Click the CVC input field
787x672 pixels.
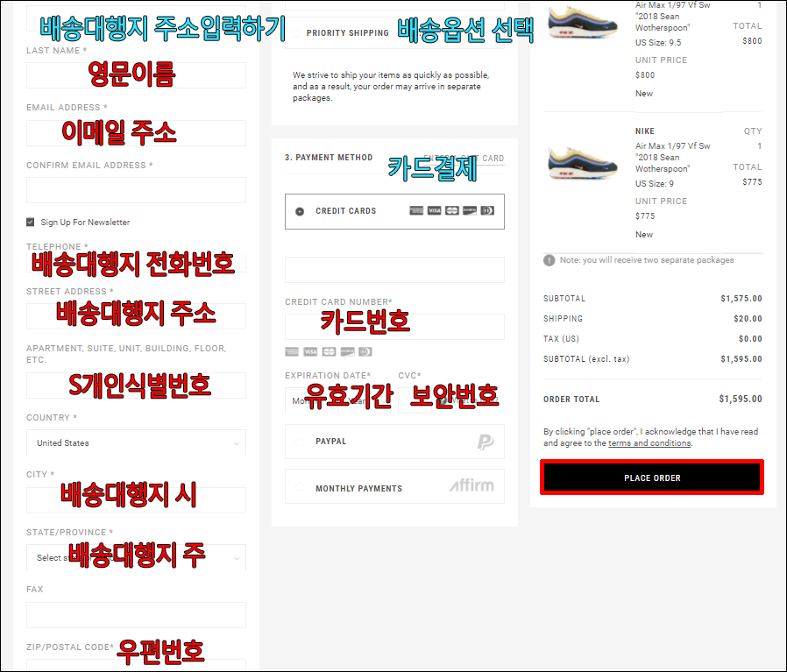[x=415, y=400]
